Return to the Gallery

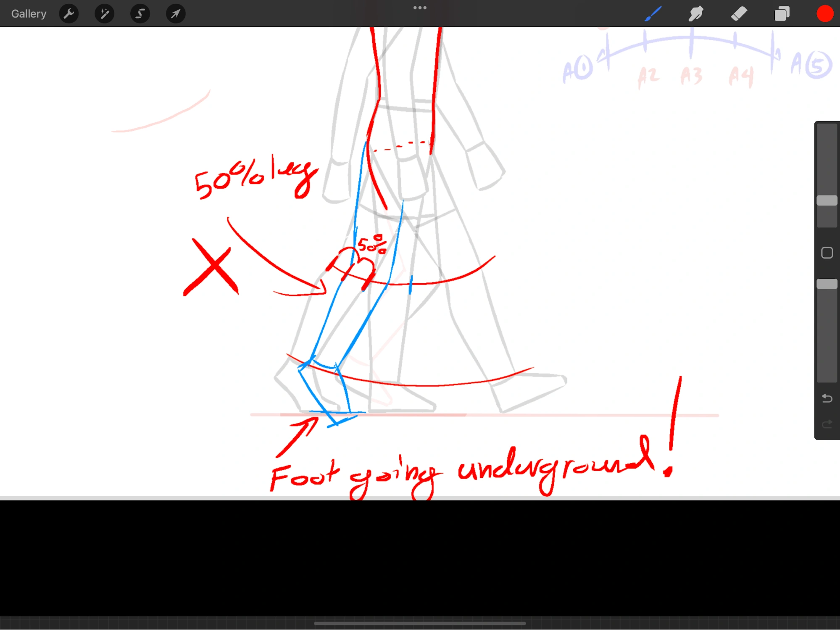(29, 14)
